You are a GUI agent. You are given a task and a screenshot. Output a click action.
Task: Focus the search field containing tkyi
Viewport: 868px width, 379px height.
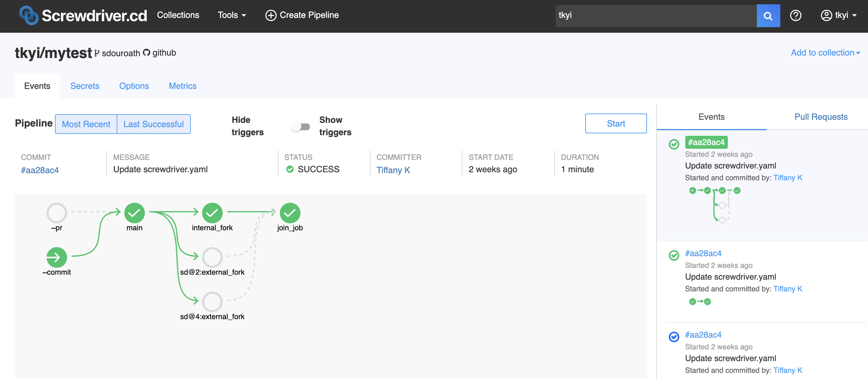click(x=656, y=16)
